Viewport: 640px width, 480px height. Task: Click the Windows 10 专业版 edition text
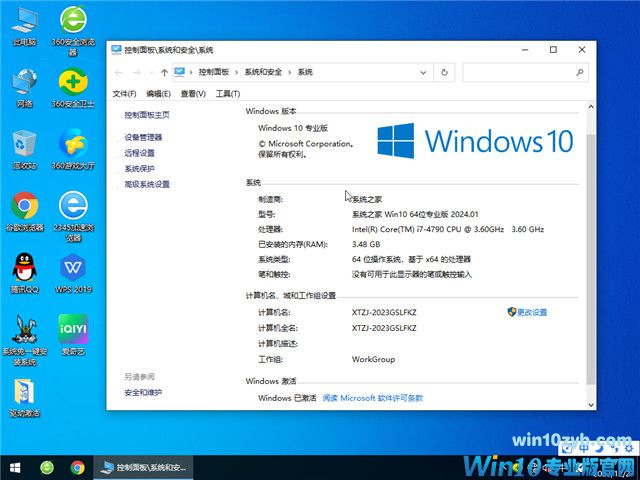(293, 128)
